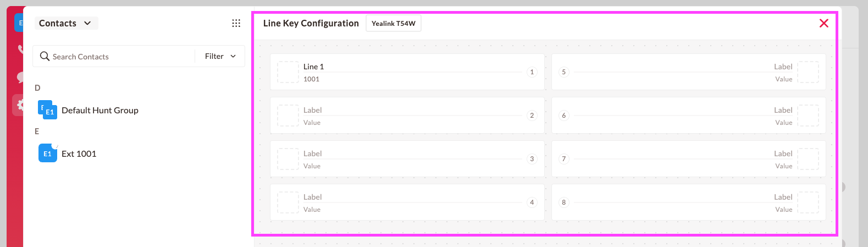The height and width of the screenshot is (247, 868).
Task: Select line key slot number 3
Action: tap(407, 159)
